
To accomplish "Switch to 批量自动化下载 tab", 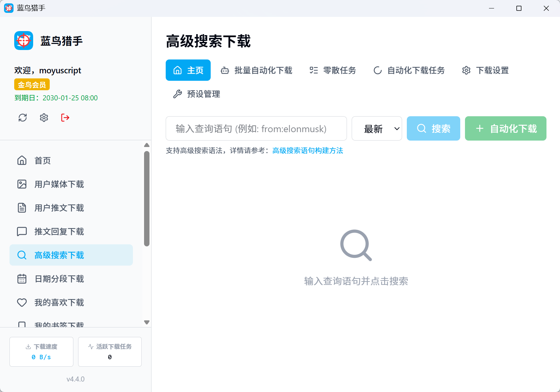I will 256,70.
